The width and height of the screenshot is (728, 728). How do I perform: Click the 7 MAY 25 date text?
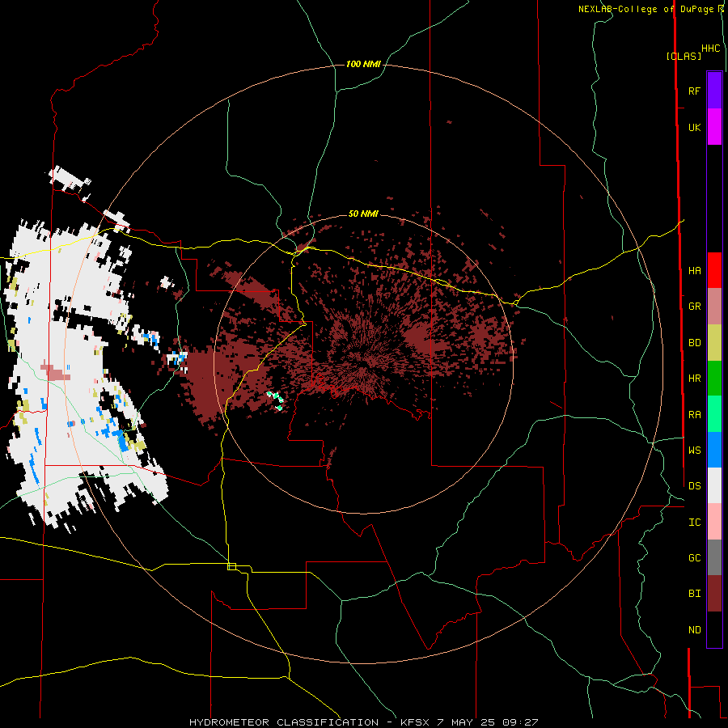(466, 722)
